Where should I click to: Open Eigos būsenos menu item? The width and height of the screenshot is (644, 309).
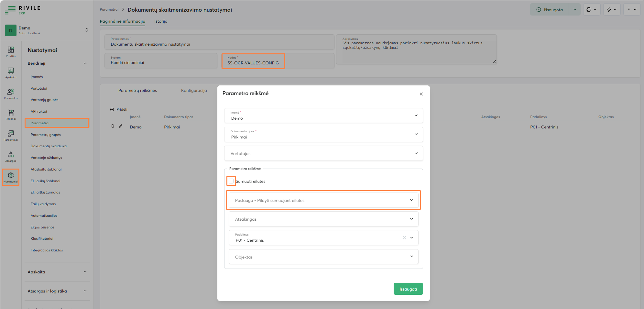point(42,227)
